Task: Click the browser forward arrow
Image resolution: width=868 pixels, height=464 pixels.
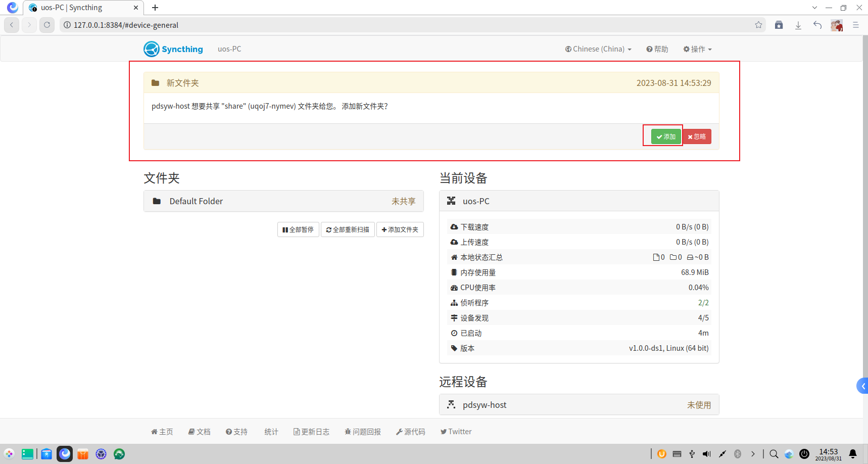Action: pos(29,25)
